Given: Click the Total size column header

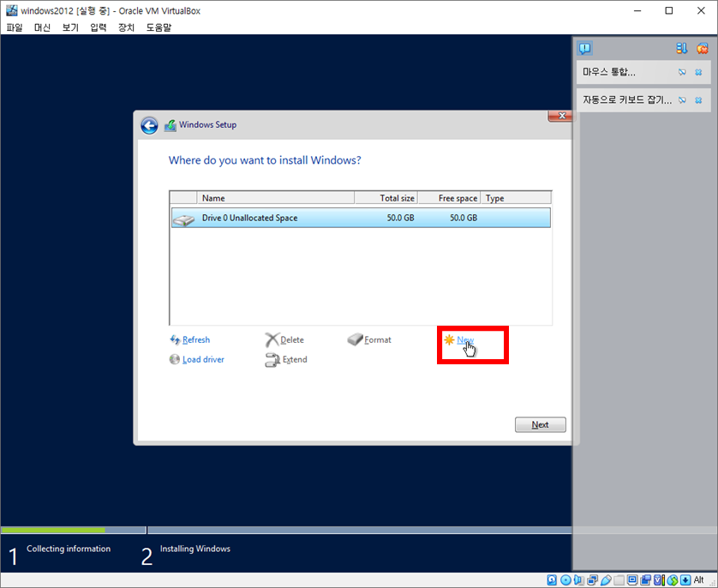Looking at the screenshot, I should click(386, 198).
